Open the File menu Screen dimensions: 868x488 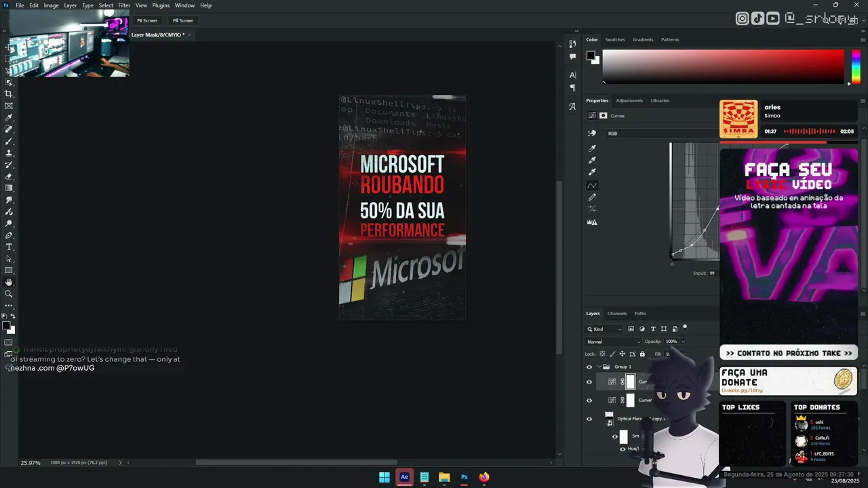20,5
